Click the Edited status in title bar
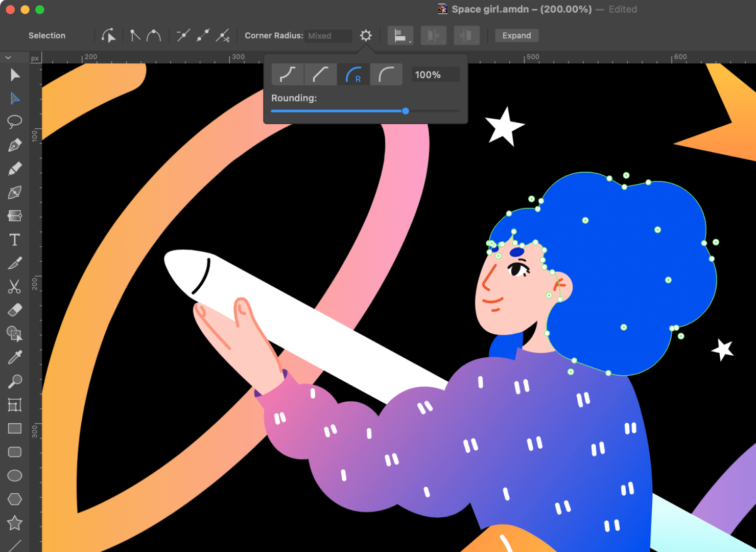The image size is (756, 552). pyautogui.click(x=623, y=9)
